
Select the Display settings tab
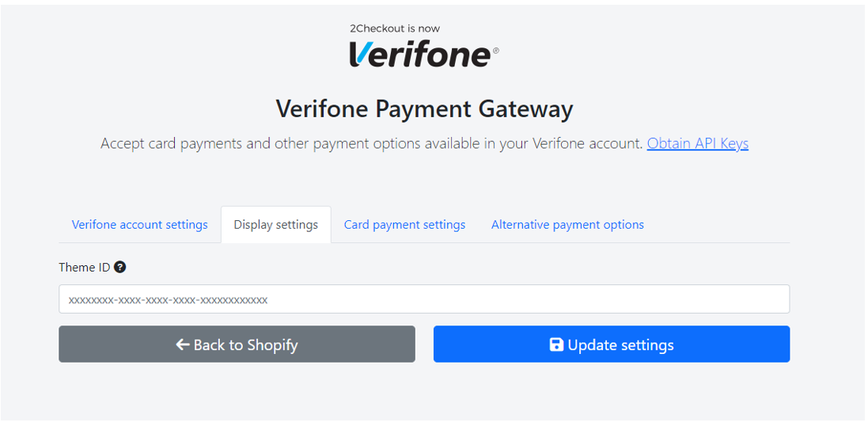275,225
